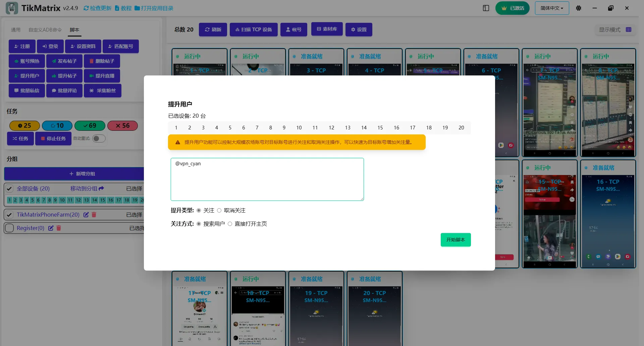Toggle the sidebar panel layout icon
Image resolution: width=644 pixels, height=346 pixels.
point(486,8)
